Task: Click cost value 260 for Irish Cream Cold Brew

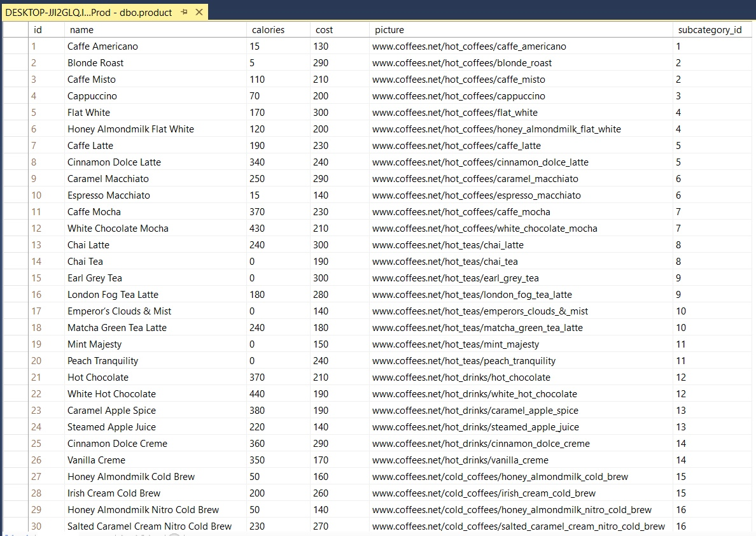Action: [339, 493]
